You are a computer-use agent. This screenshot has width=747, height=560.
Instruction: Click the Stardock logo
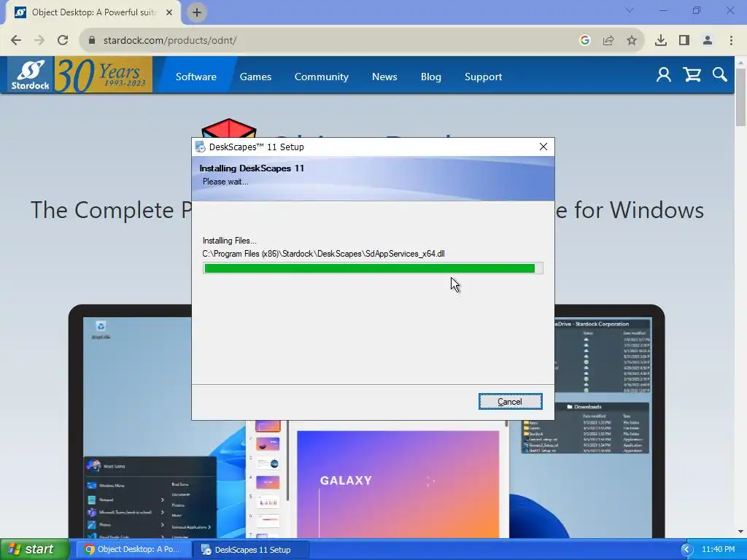[x=31, y=75]
